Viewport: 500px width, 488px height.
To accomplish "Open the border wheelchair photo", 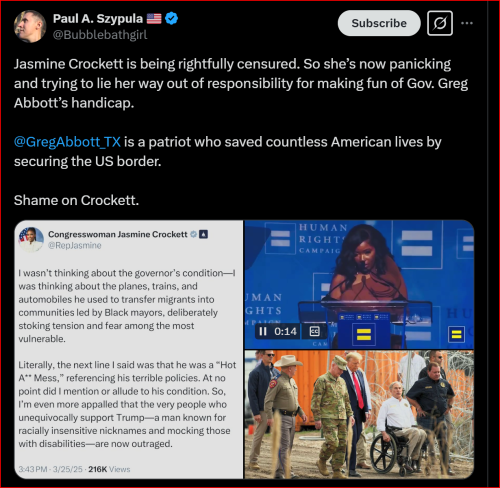I will tap(359, 414).
